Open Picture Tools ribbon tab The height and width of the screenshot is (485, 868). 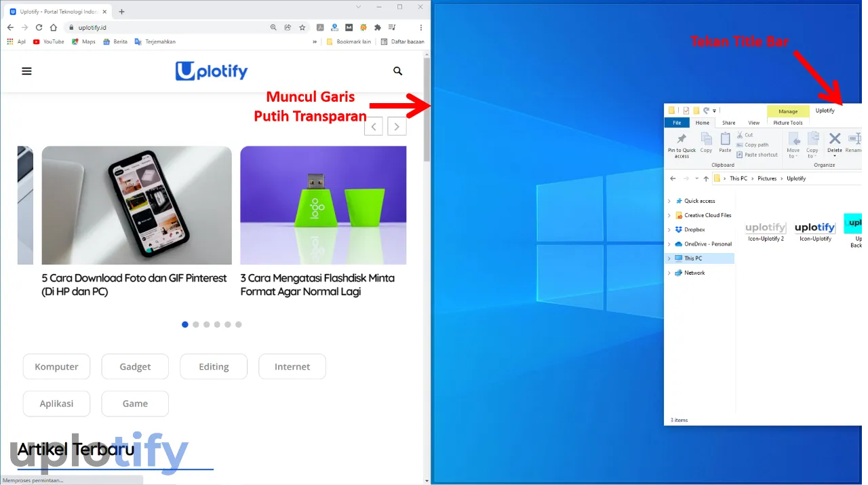pyautogui.click(x=788, y=123)
